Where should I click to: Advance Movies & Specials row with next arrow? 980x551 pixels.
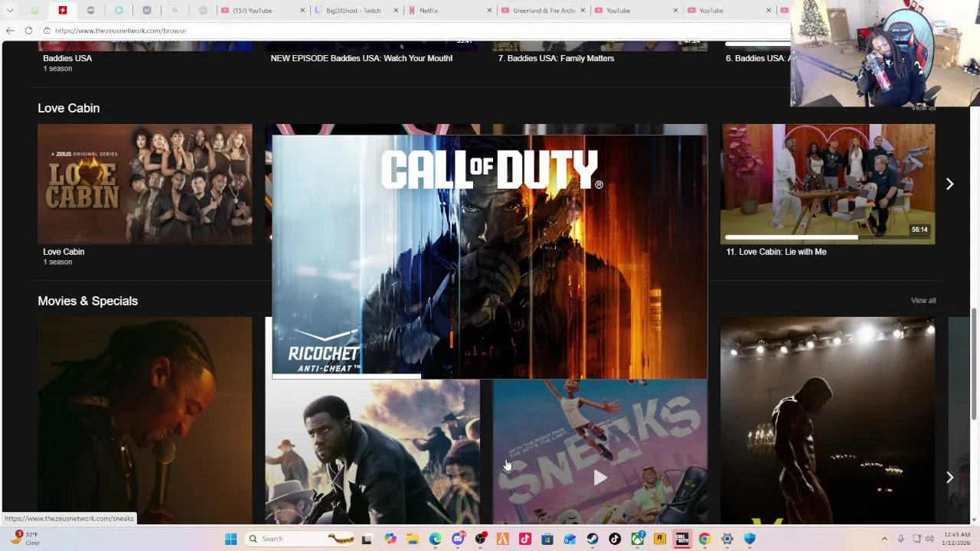click(949, 477)
